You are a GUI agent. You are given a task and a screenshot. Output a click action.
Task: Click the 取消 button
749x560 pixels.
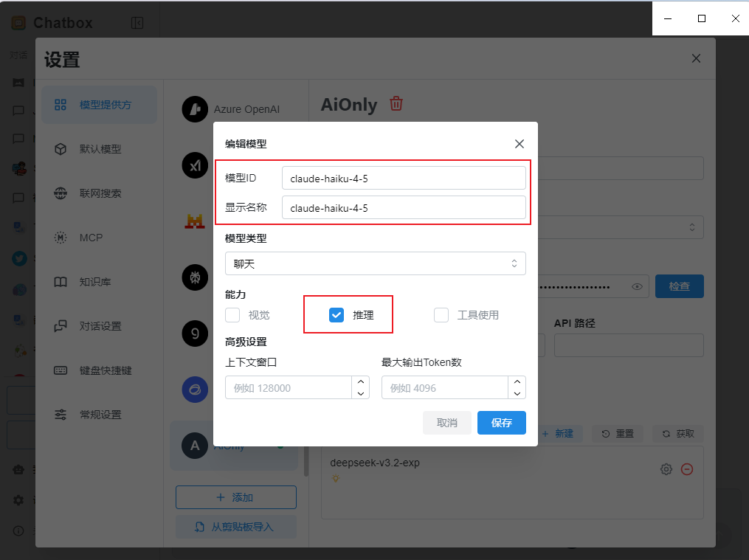[447, 423]
